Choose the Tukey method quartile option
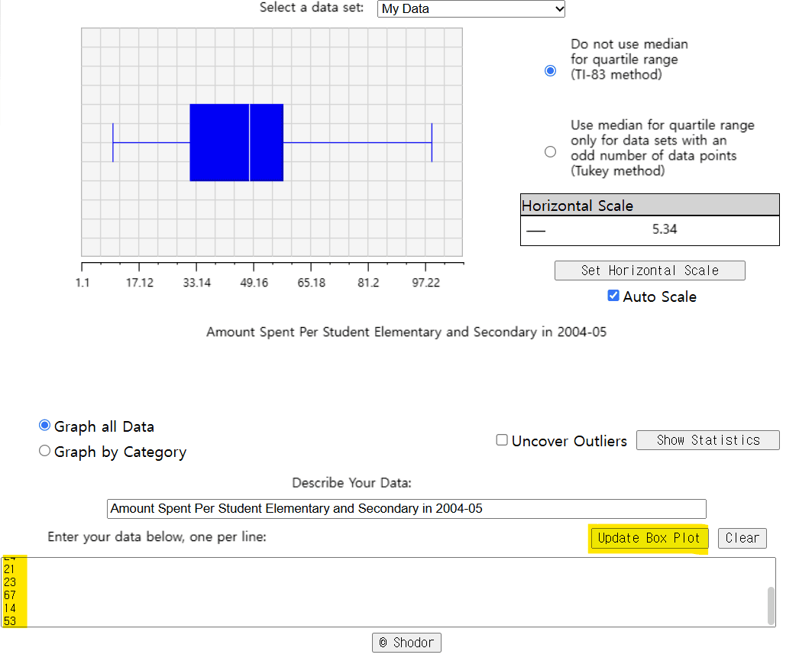The image size is (812, 661). tap(550, 151)
